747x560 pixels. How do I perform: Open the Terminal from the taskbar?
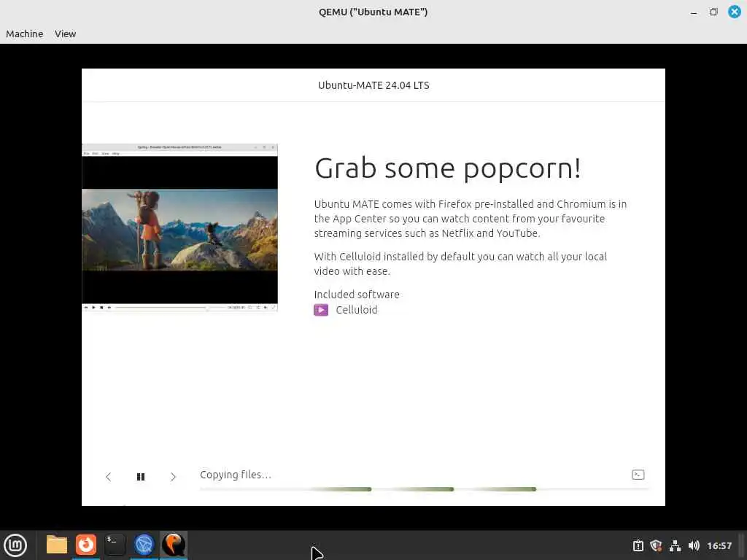click(x=115, y=545)
